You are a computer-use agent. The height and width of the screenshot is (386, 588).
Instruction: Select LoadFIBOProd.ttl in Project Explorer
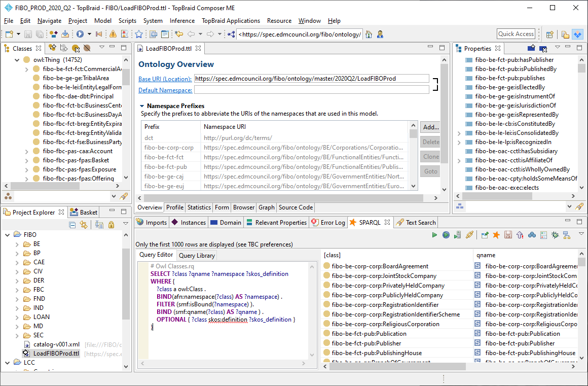[x=56, y=354]
